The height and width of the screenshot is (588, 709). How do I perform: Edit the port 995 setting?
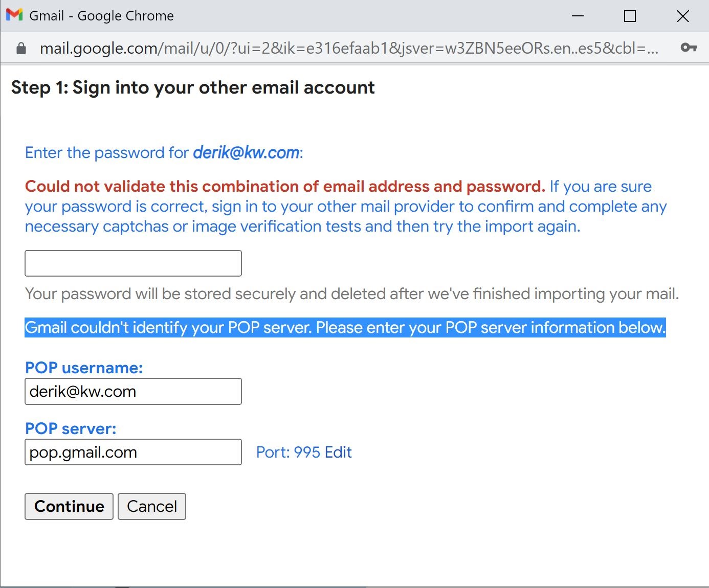(338, 453)
